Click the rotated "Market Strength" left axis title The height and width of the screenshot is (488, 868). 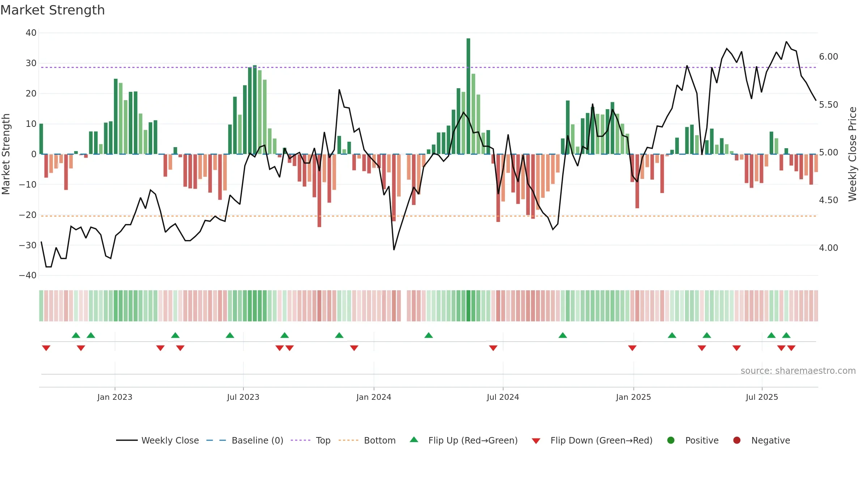point(6,154)
